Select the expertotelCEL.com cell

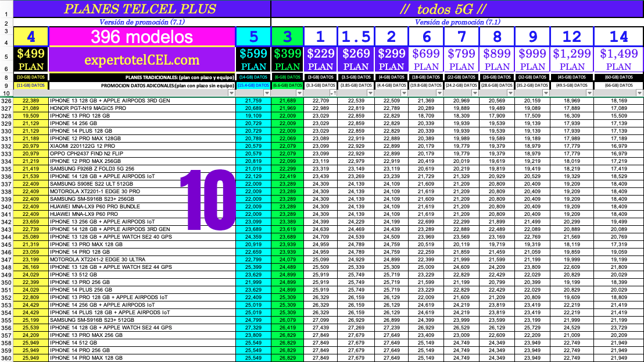tap(142, 59)
